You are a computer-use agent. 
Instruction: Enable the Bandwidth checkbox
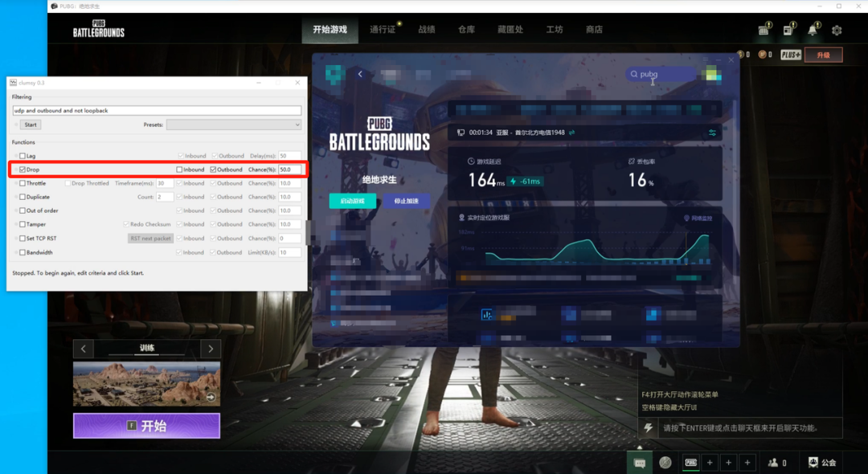pyautogui.click(x=23, y=252)
